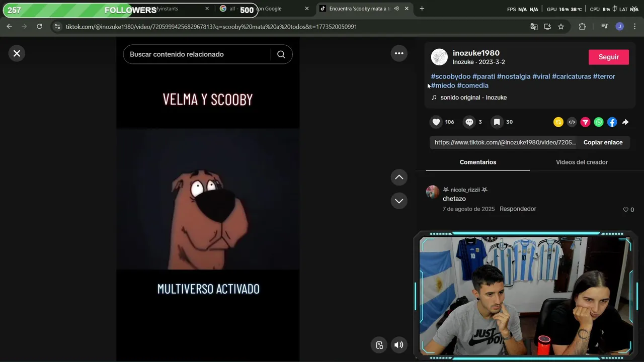Switch to Videos del creador tab
The image size is (644, 362).
[582, 162]
